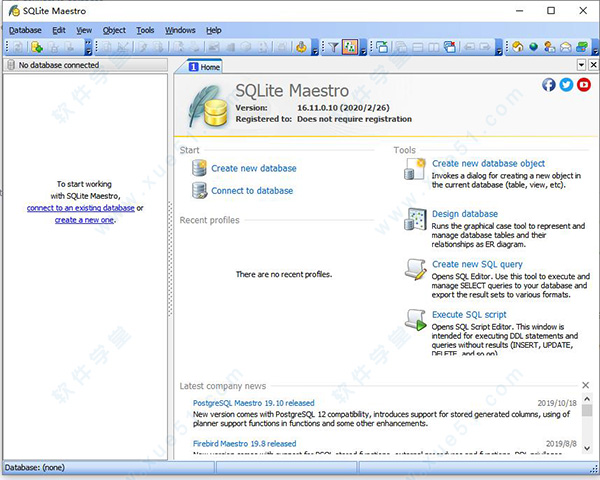Click the next window arrow icon
Image resolution: width=600 pixels, height=480 pixels.
coord(485,47)
